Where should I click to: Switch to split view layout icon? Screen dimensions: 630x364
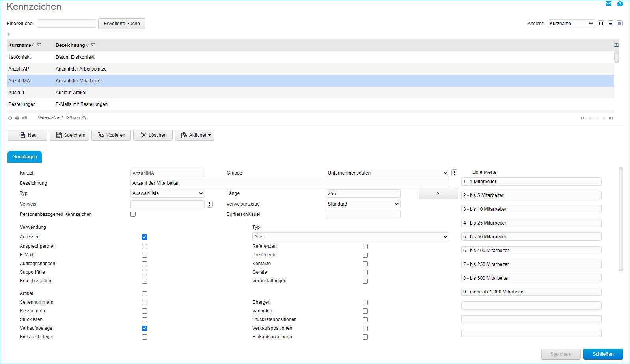(610, 24)
